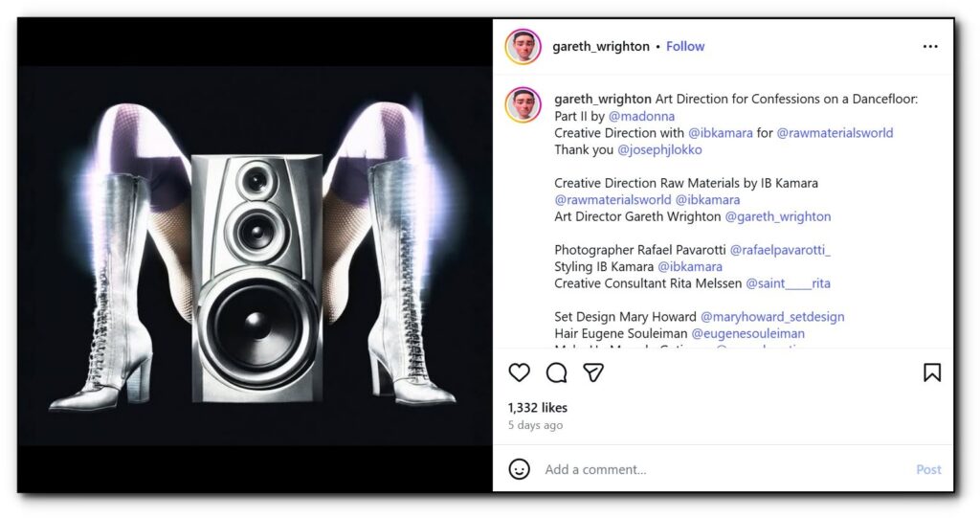
Task: Visit the @eugenesouleiman hair stylist profile
Action: pos(747,333)
